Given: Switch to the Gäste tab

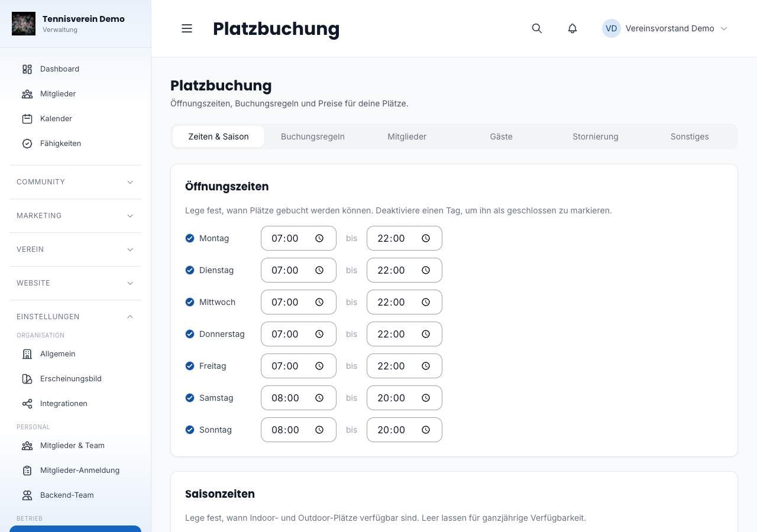Looking at the screenshot, I should click(x=502, y=137).
